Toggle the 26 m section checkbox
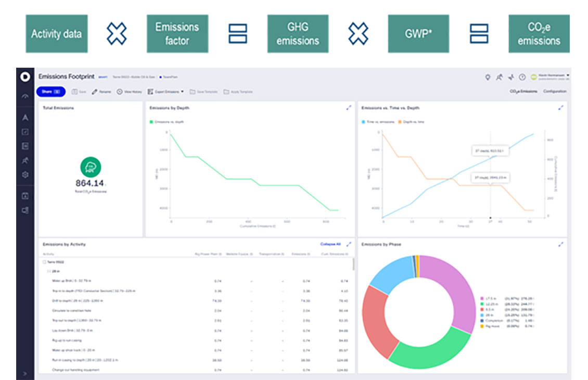Screen dimensions: 588x380 click(x=49, y=271)
